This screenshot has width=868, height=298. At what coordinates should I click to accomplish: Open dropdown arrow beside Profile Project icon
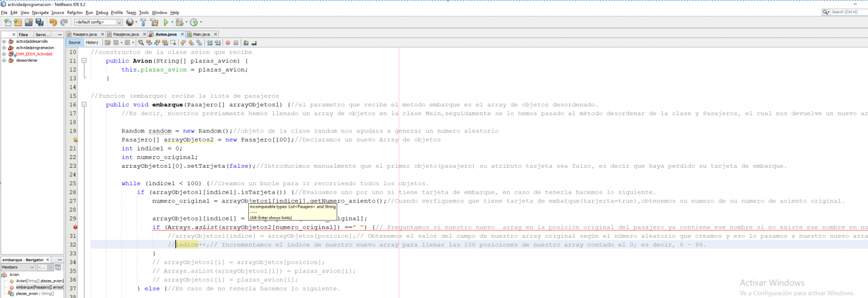pos(201,22)
